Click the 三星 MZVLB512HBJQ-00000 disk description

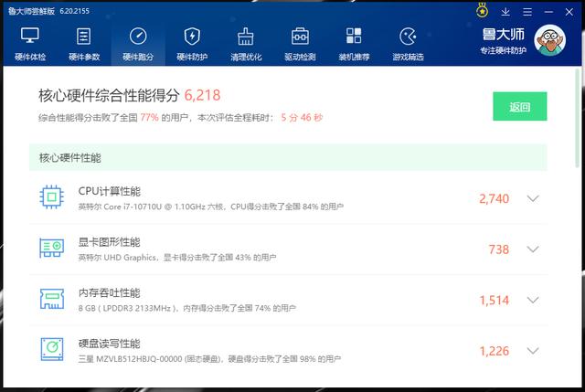click(209, 359)
